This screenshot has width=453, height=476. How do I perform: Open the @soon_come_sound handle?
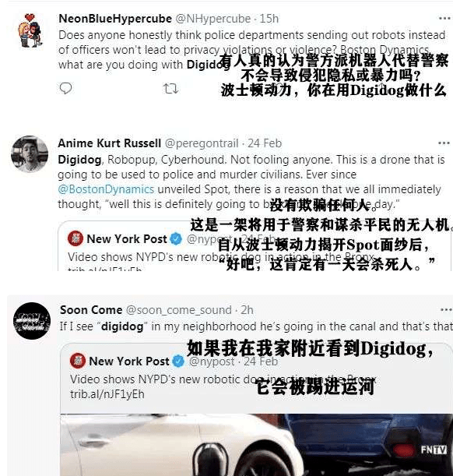point(178,310)
